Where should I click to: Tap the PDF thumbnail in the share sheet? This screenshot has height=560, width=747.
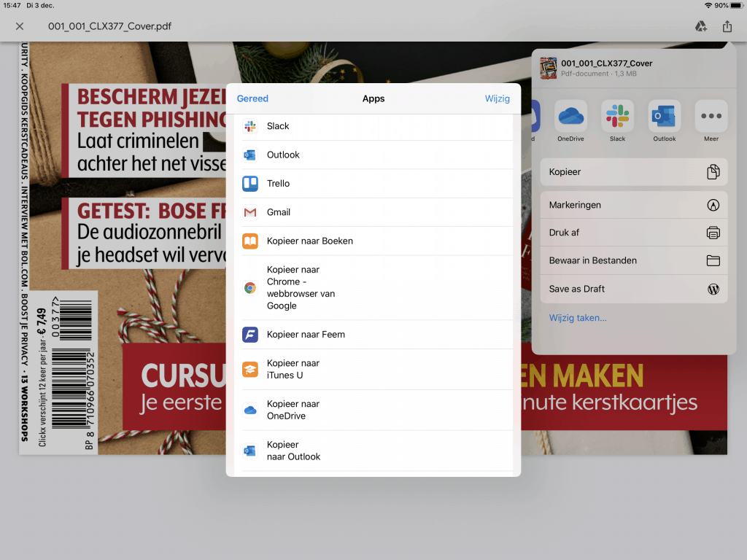(x=549, y=68)
